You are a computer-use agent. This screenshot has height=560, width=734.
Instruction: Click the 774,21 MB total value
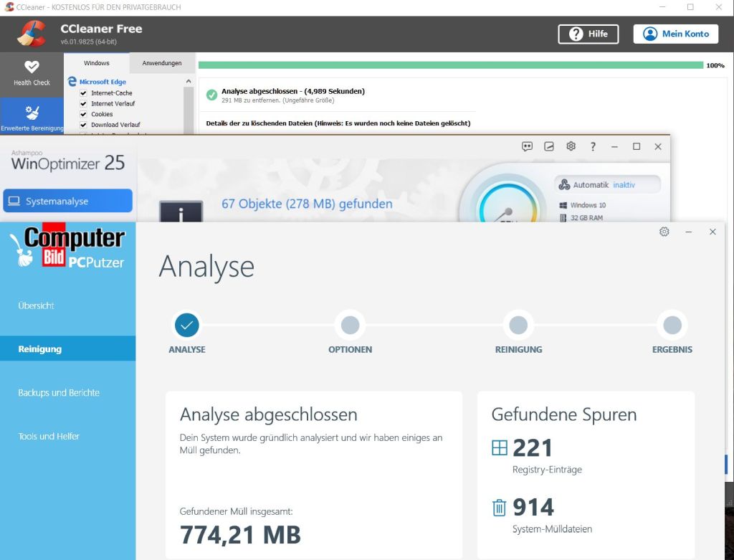coord(240,534)
